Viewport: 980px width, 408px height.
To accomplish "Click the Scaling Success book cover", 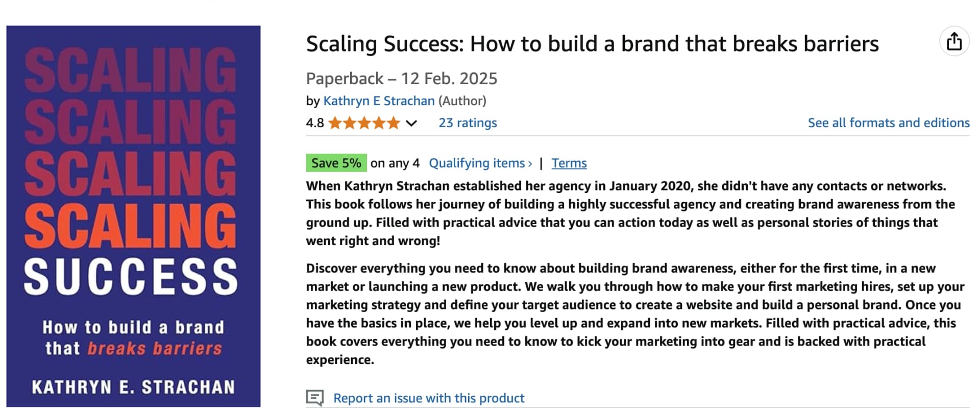I will [133, 216].
